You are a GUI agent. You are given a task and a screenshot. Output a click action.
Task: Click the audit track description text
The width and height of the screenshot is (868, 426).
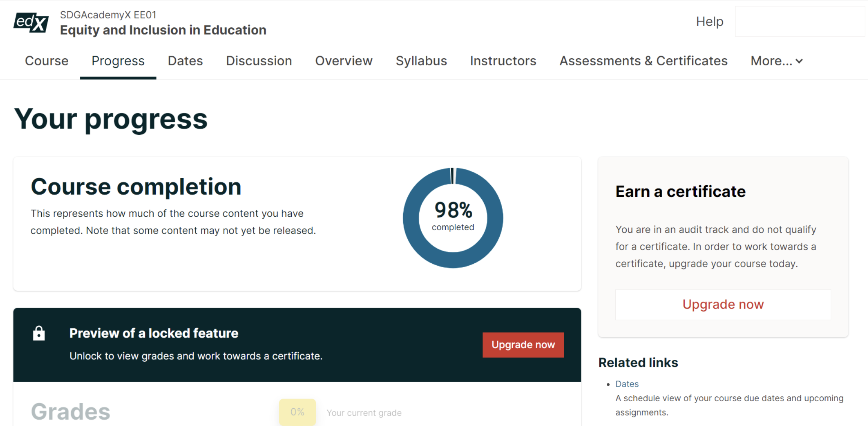pos(716,246)
